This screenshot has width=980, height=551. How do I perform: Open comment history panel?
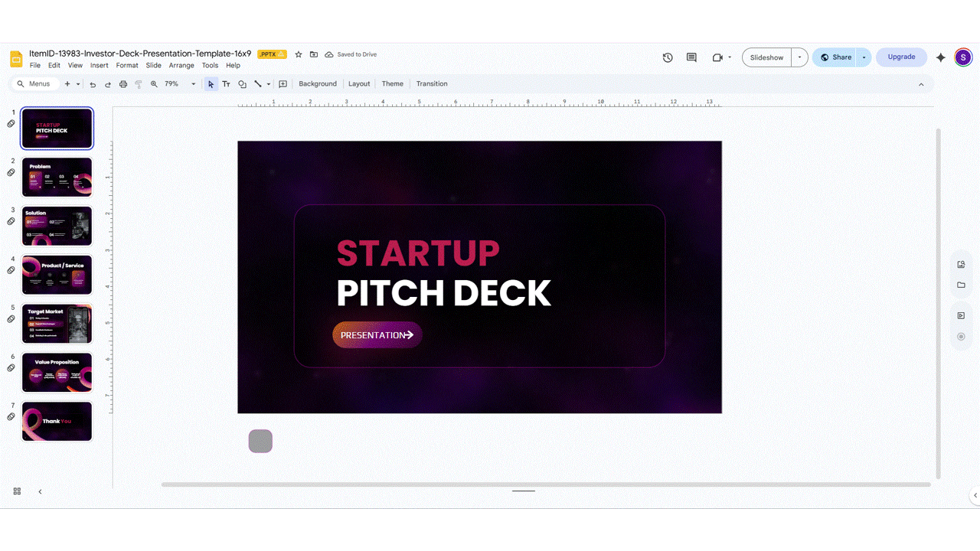click(691, 57)
